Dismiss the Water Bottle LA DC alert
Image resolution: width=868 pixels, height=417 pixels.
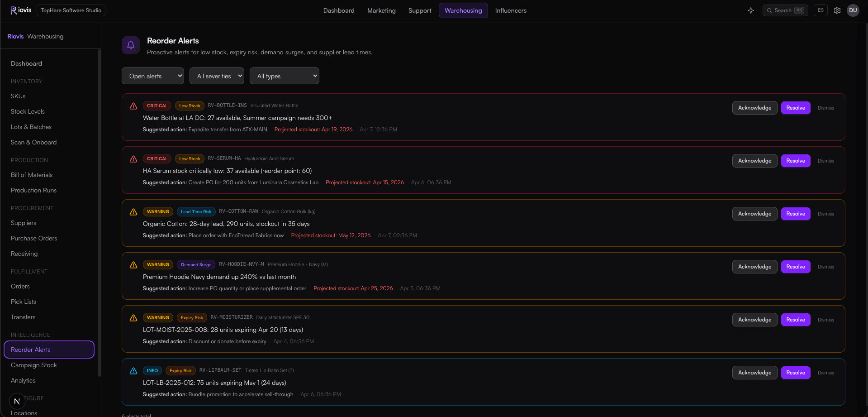[x=826, y=108]
